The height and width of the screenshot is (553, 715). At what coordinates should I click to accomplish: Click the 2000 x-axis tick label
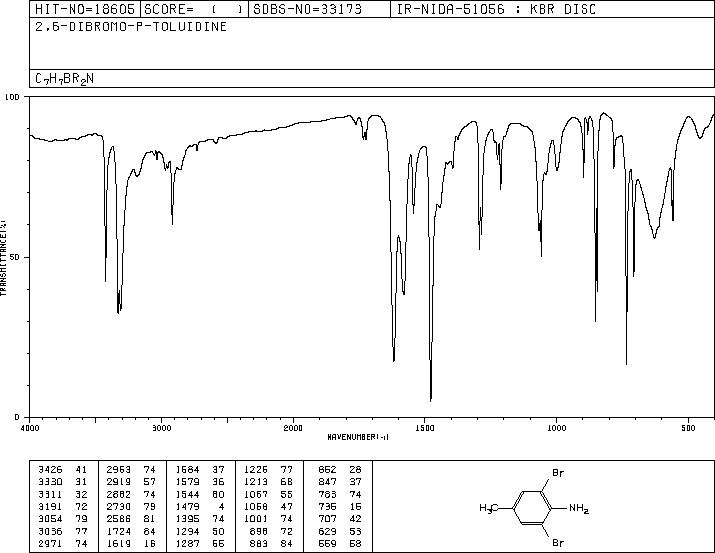(x=293, y=428)
